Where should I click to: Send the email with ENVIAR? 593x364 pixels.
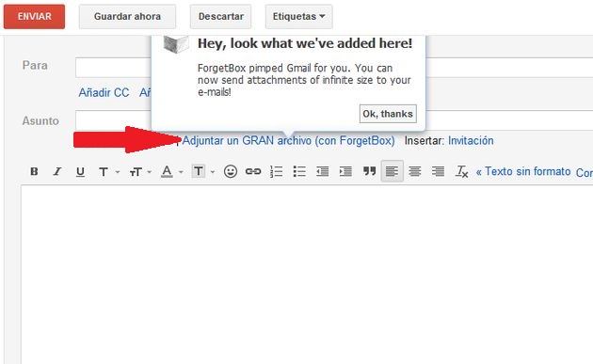point(34,17)
